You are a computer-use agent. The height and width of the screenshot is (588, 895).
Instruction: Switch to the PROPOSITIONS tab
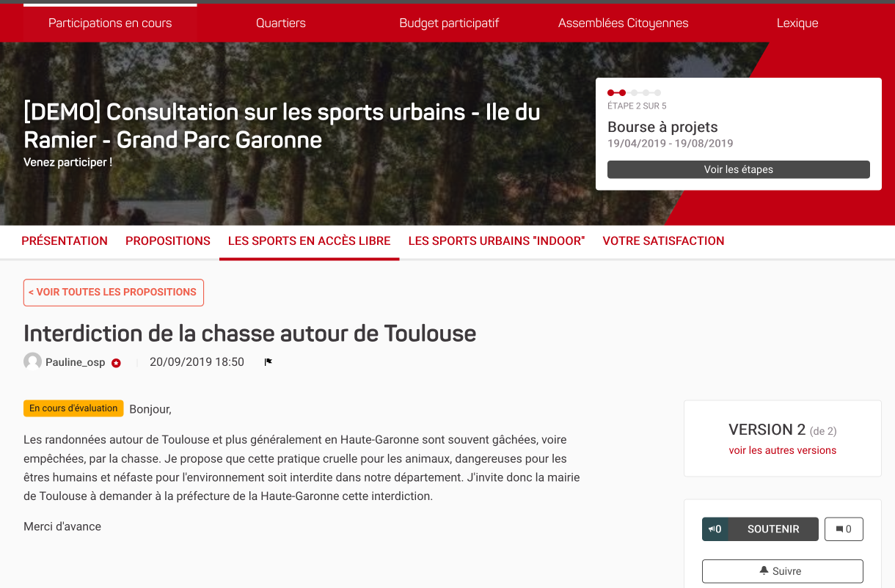168,241
